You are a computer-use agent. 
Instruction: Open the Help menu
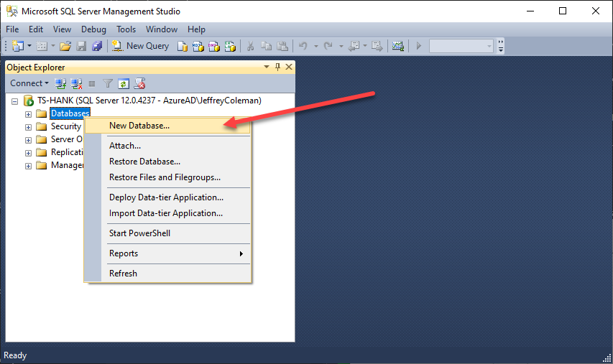pyautogui.click(x=196, y=29)
